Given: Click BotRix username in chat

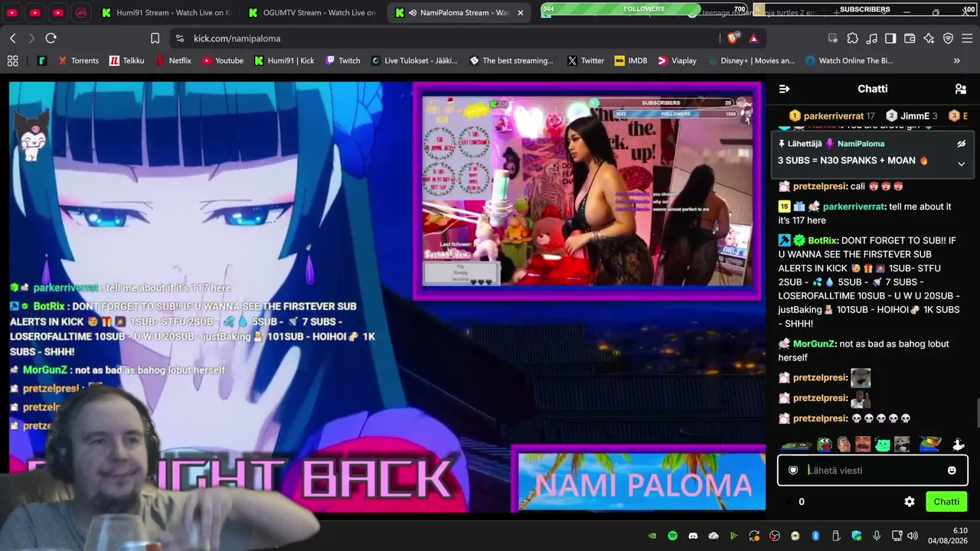Looking at the screenshot, I should (x=823, y=240).
